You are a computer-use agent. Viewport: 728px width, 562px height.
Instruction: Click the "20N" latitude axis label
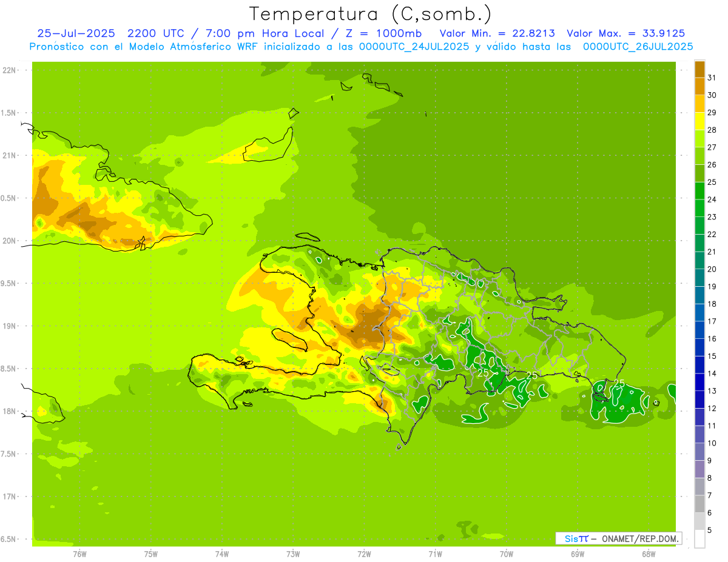click(x=9, y=241)
